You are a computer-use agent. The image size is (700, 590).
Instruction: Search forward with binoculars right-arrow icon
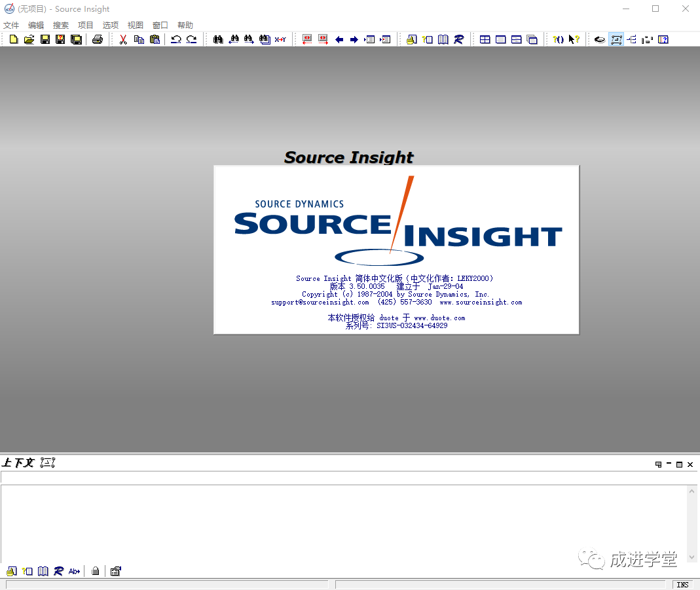point(249,39)
